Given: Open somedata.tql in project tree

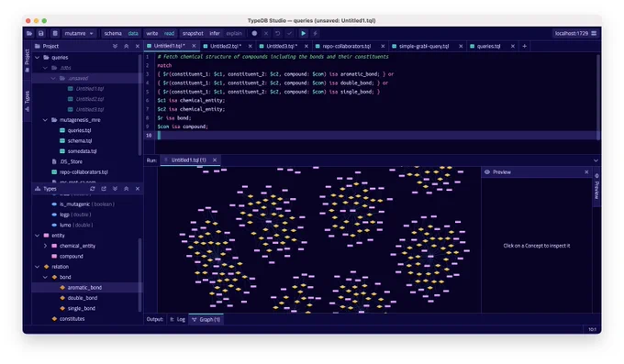Looking at the screenshot, I should [82, 151].
